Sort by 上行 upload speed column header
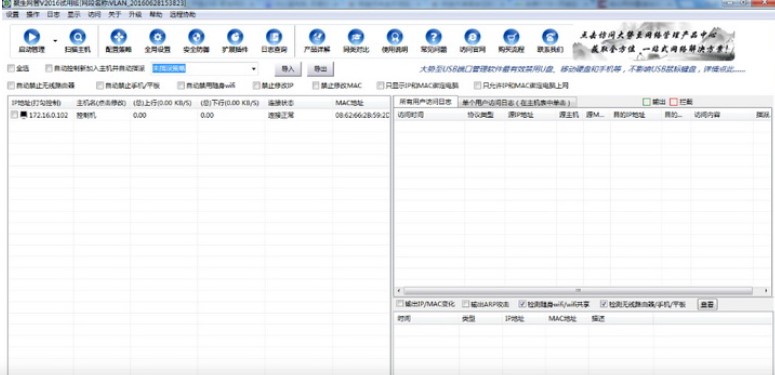Image resolution: width=775 pixels, height=375 pixels. [x=164, y=103]
